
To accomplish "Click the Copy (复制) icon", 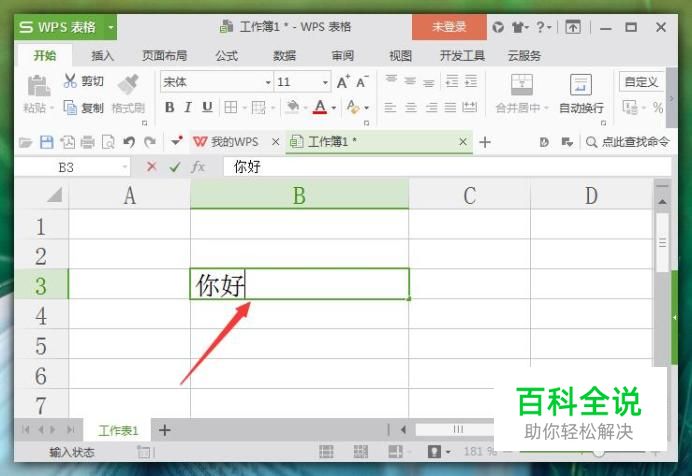I will pos(70,107).
